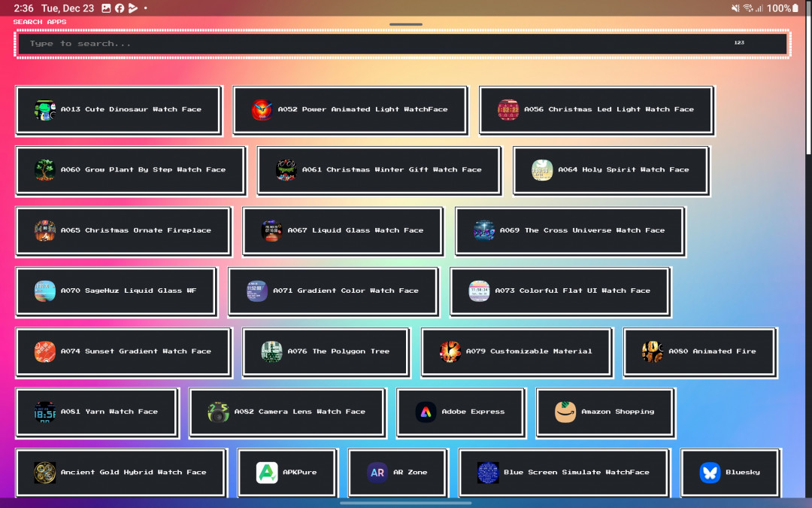The width and height of the screenshot is (812, 508).
Task: Tap the battery indicator in status bar
Action: point(795,8)
